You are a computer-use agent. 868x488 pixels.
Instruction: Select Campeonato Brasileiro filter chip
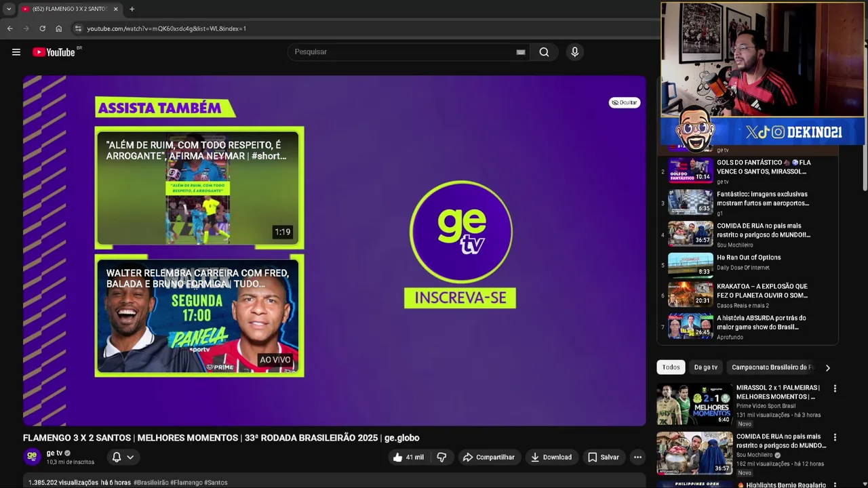(x=772, y=367)
